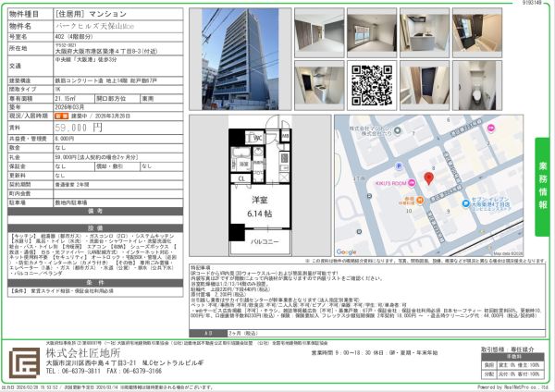Click the 条件 section header bar
555x392 pixels.
pyautogui.click(x=95, y=283)
